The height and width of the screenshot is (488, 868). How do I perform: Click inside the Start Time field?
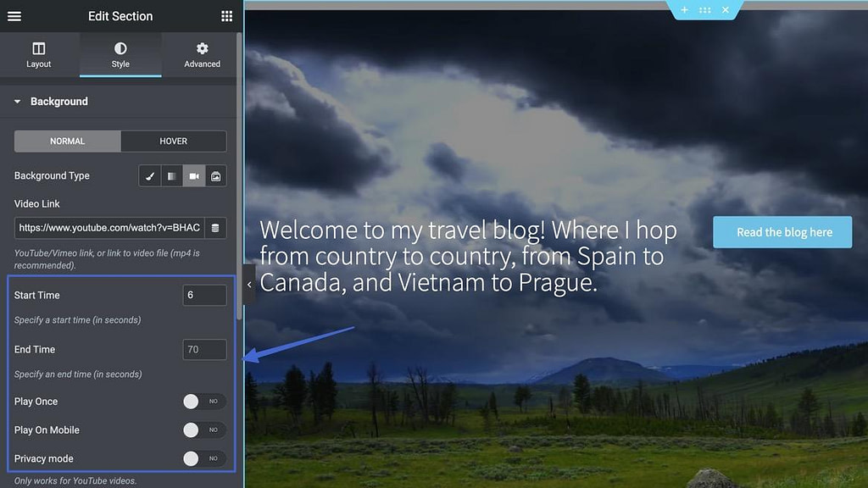[x=204, y=295]
